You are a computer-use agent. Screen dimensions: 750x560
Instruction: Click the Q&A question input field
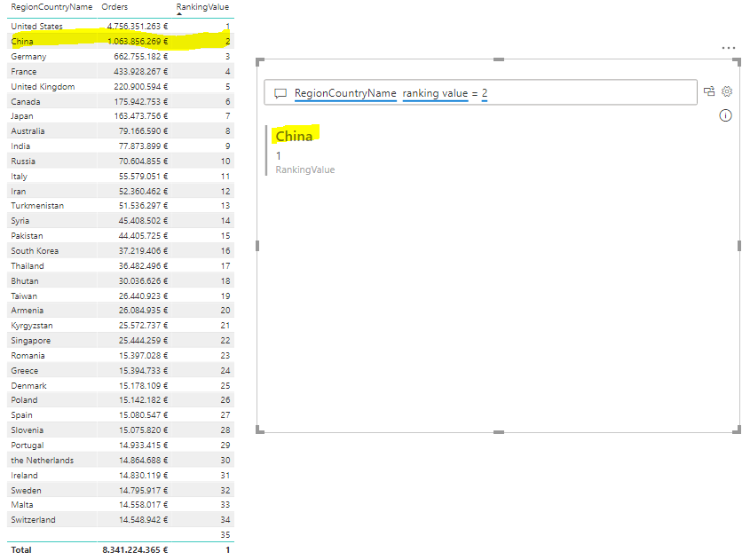[x=480, y=92]
